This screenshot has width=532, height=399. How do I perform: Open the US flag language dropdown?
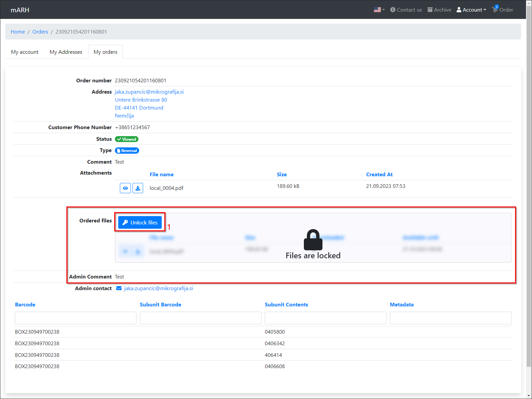[379, 10]
